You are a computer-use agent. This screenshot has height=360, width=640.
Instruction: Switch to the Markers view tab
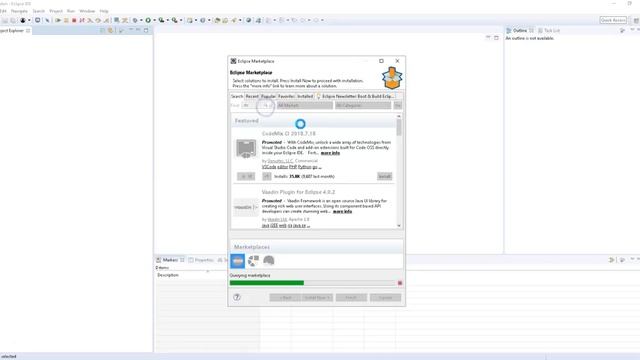point(170,260)
